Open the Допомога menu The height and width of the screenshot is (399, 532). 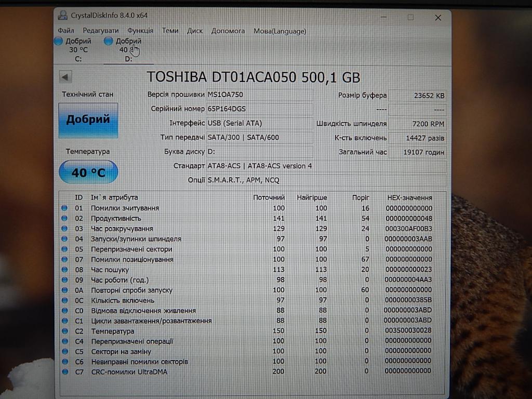pyautogui.click(x=228, y=31)
